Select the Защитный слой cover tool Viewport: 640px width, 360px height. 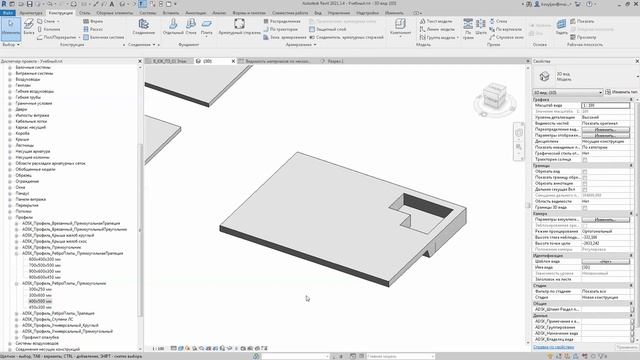[x=328, y=29]
